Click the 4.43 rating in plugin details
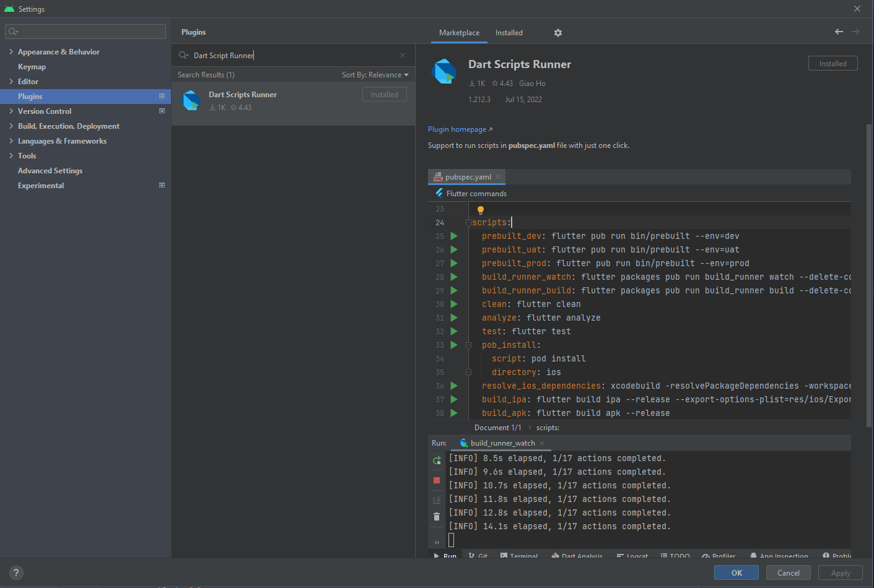 point(502,84)
